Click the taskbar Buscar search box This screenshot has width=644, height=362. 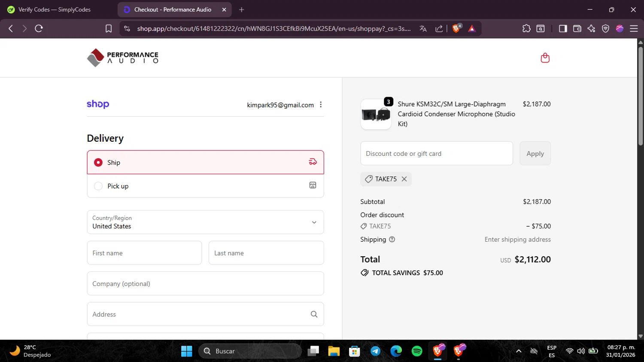[x=250, y=351]
